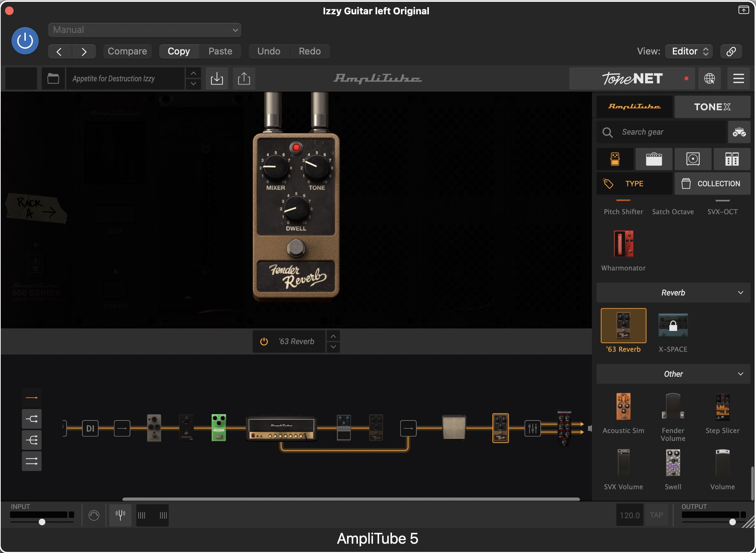Click the globe icon beside ToneNET
This screenshot has height=553, width=756.
(709, 78)
